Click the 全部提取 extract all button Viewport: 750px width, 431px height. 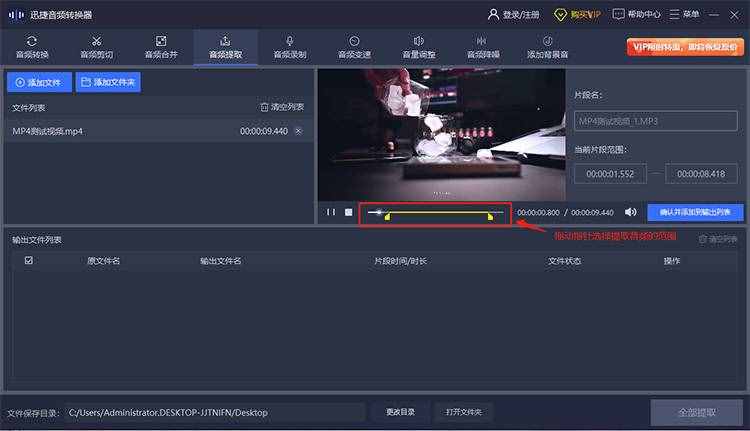[697, 412]
